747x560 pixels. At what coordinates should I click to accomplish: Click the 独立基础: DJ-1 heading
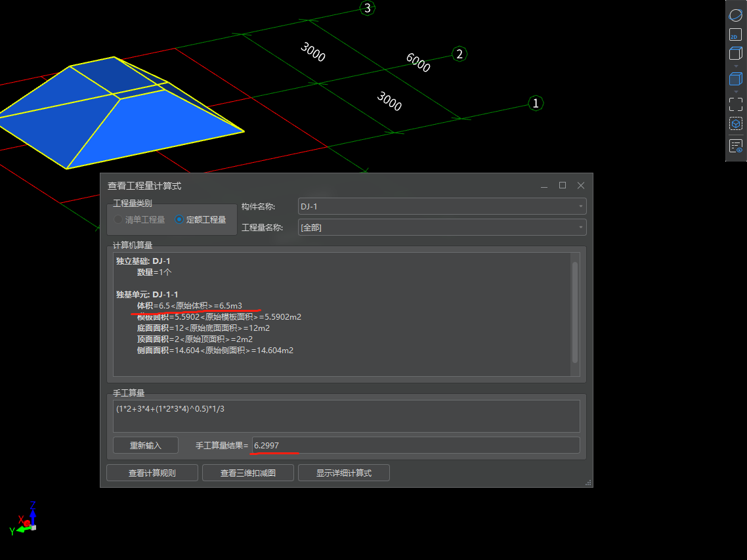[143, 261]
